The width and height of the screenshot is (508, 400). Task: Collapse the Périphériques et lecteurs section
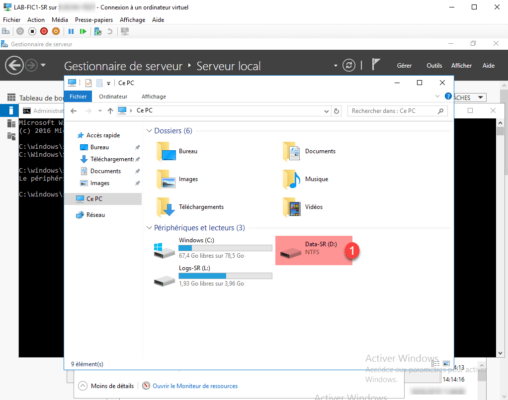(149, 228)
